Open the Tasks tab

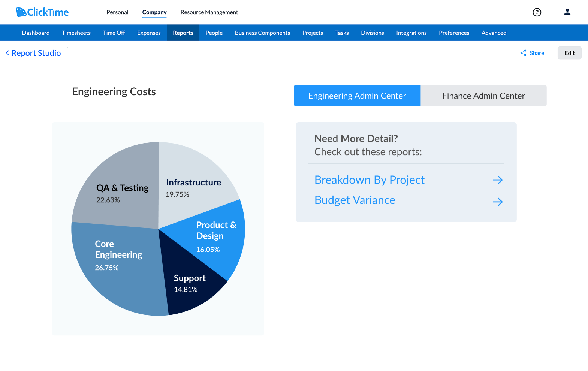pyautogui.click(x=342, y=33)
